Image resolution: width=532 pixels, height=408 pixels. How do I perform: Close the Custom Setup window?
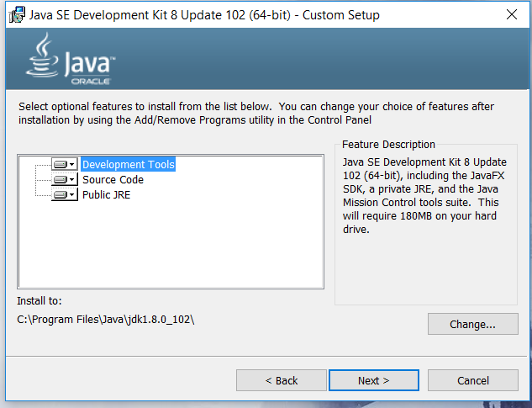pyautogui.click(x=512, y=14)
